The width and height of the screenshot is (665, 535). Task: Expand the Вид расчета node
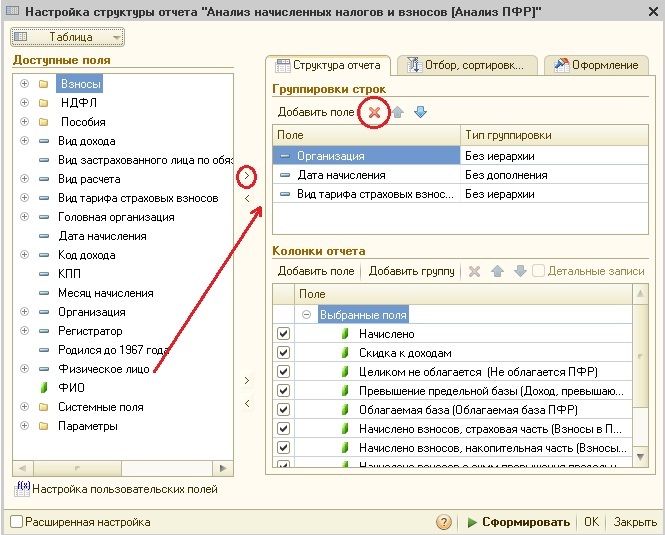(x=24, y=179)
